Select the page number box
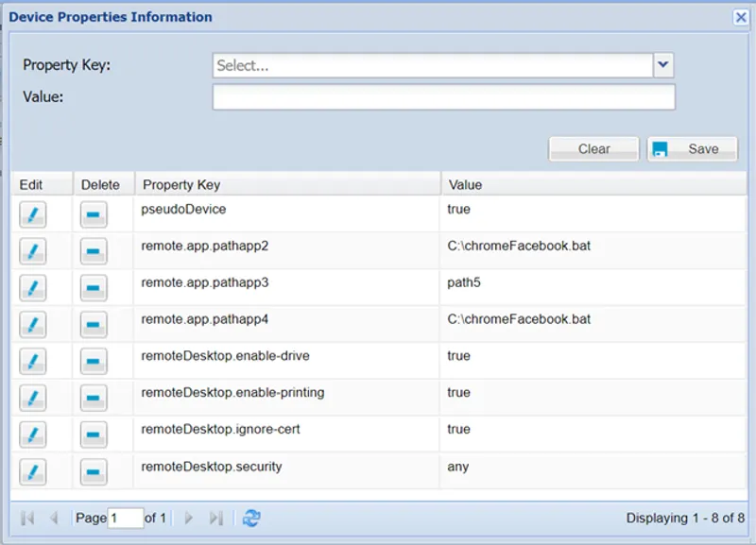The height and width of the screenshot is (545, 756). coord(125,518)
